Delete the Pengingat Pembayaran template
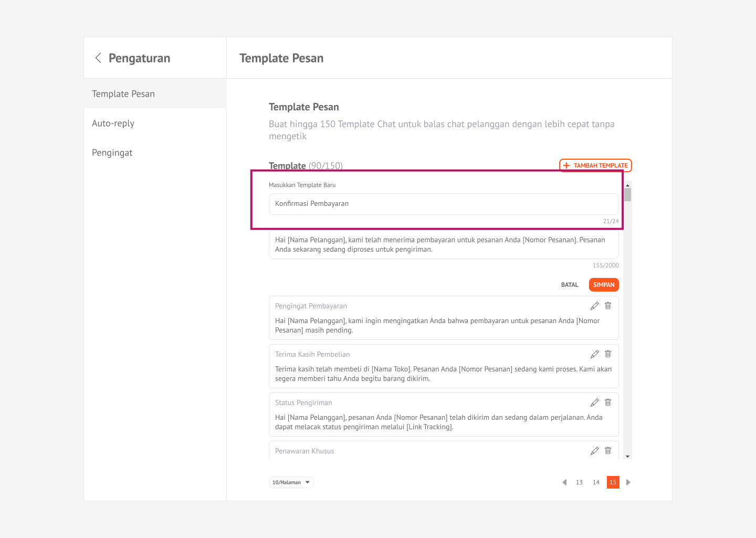756x538 pixels. click(x=608, y=306)
